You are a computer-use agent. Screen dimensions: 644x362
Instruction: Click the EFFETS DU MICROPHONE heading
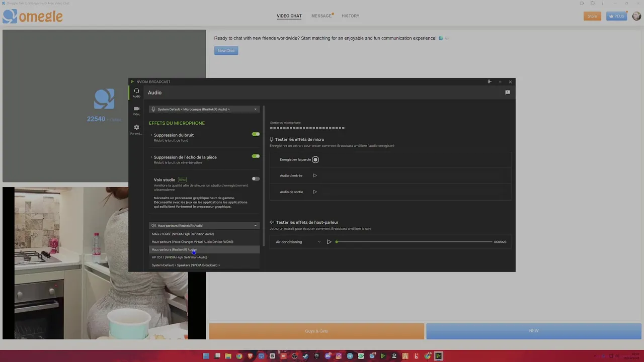[x=177, y=123]
